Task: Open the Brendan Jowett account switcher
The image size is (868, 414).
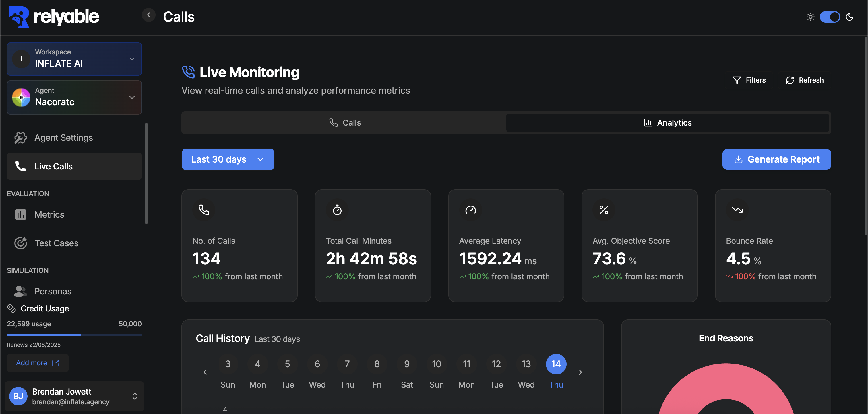Action: (x=74, y=396)
